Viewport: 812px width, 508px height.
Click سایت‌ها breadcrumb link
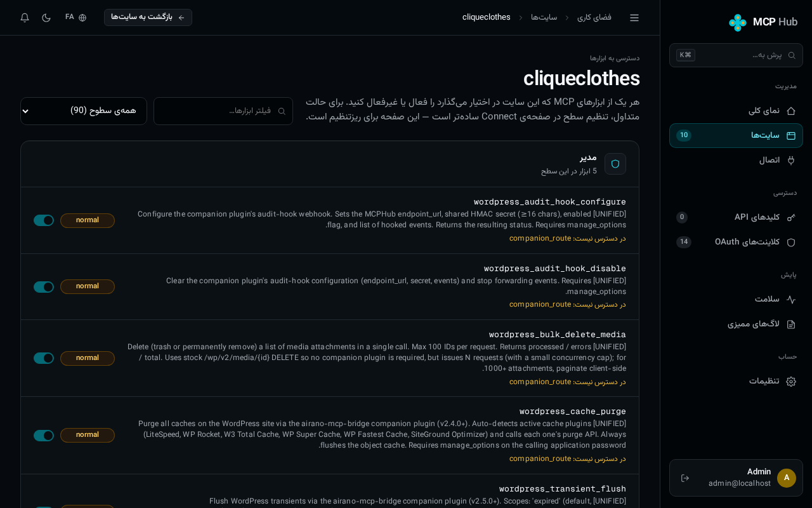544,18
